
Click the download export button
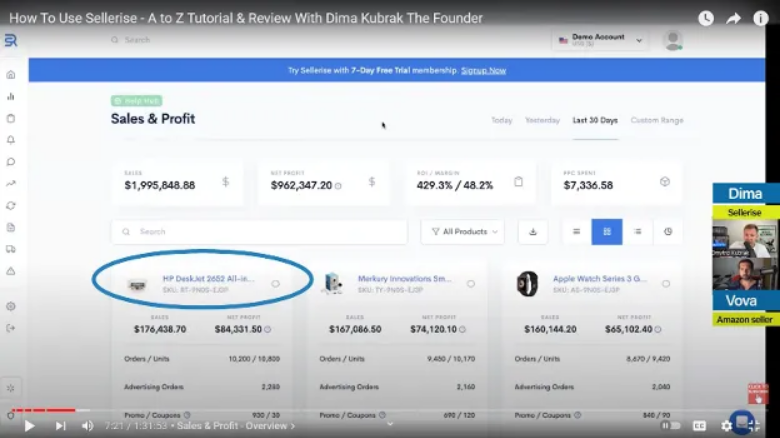533,231
